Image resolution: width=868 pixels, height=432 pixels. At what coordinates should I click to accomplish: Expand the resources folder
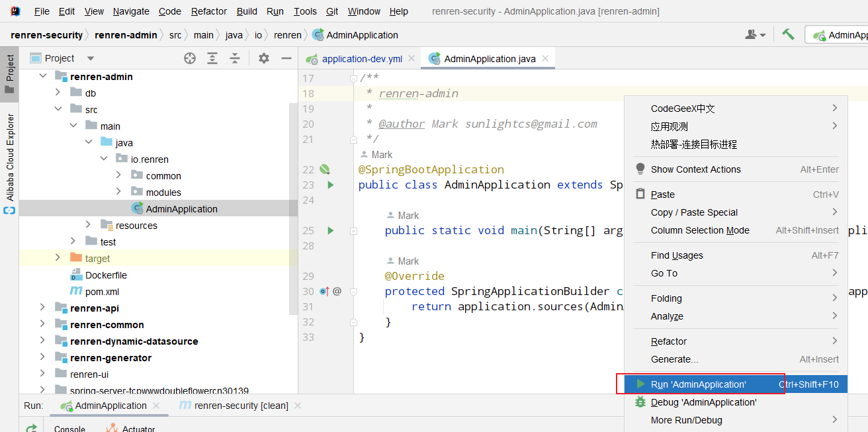pyautogui.click(x=88, y=225)
